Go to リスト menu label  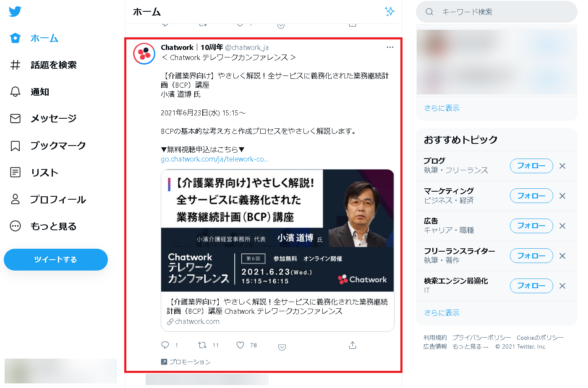point(44,172)
